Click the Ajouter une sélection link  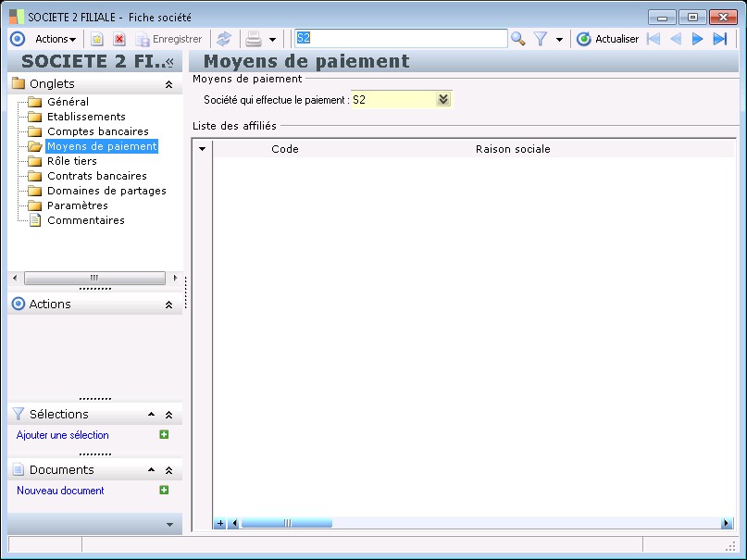pyautogui.click(x=62, y=435)
